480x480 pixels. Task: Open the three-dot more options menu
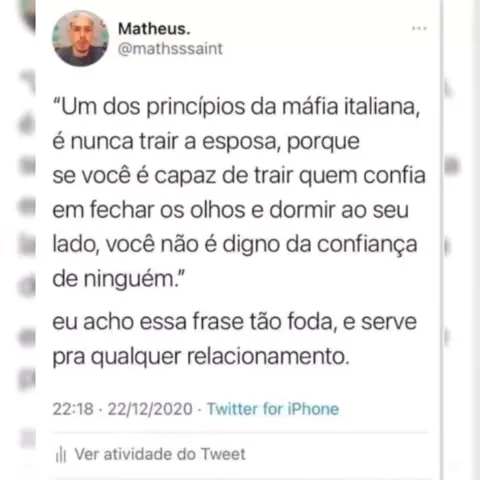tap(419, 28)
